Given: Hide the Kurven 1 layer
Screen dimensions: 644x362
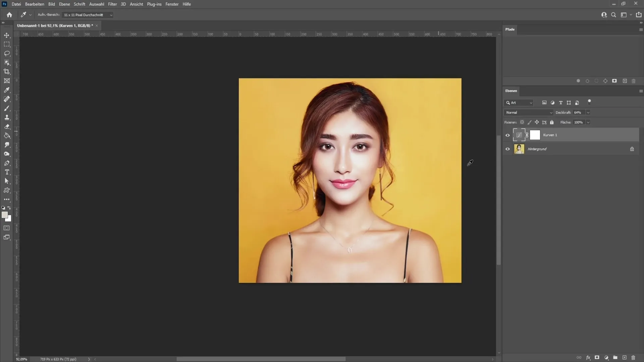Looking at the screenshot, I should (507, 135).
